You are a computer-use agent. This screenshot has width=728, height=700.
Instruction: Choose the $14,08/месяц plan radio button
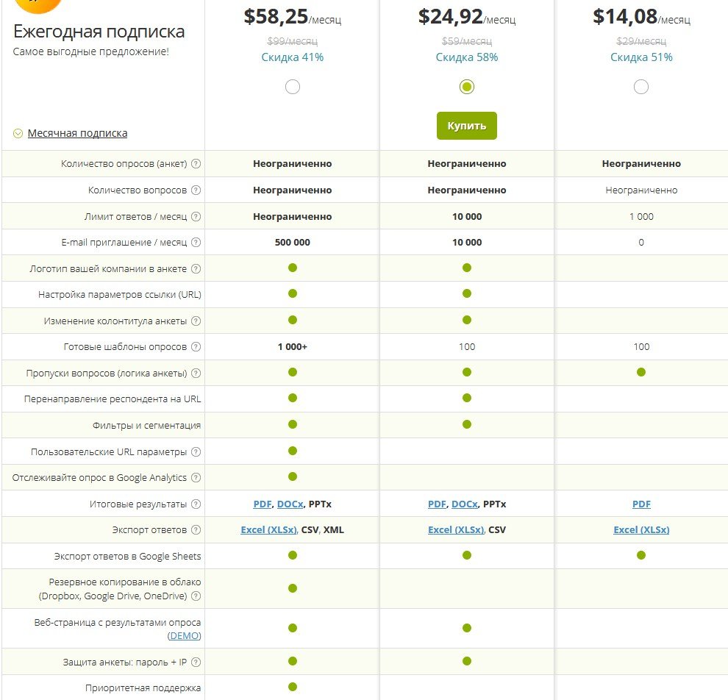641,87
